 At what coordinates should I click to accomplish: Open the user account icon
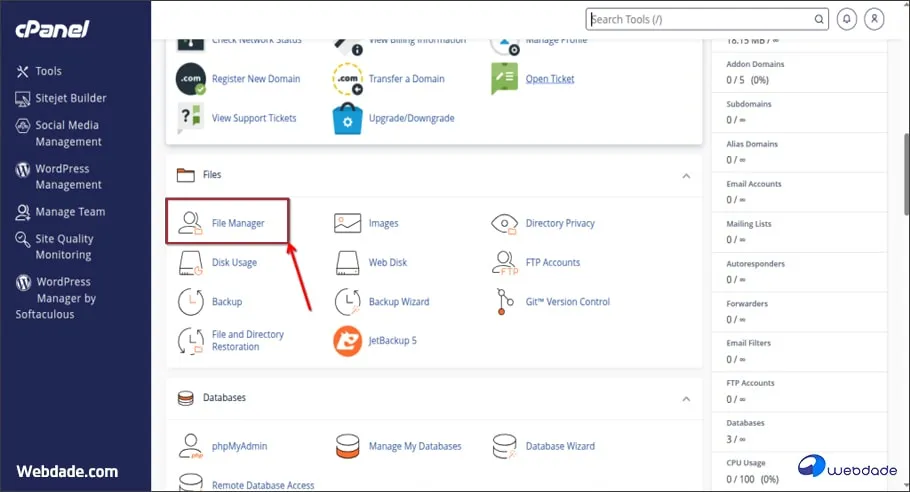click(x=875, y=19)
